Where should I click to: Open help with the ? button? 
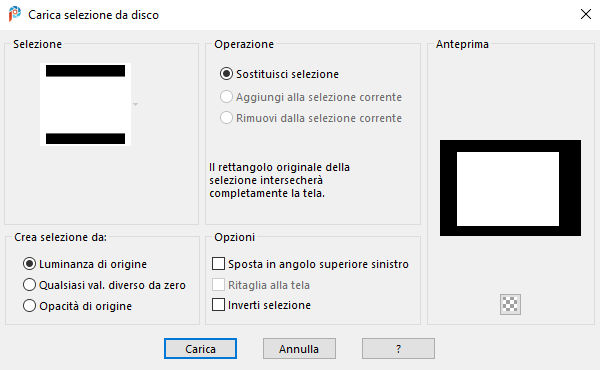pos(398,349)
